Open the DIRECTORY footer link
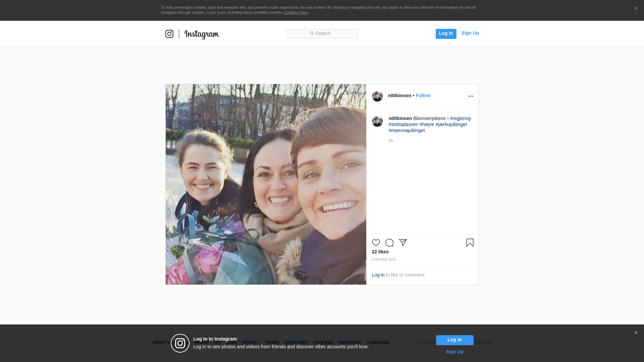This screenshot has width=644, height=362. pos(296,343)
